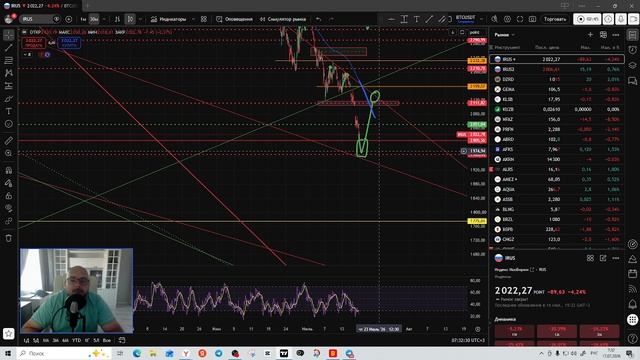Open the pattern drawing tools

(x=9, y=73)
